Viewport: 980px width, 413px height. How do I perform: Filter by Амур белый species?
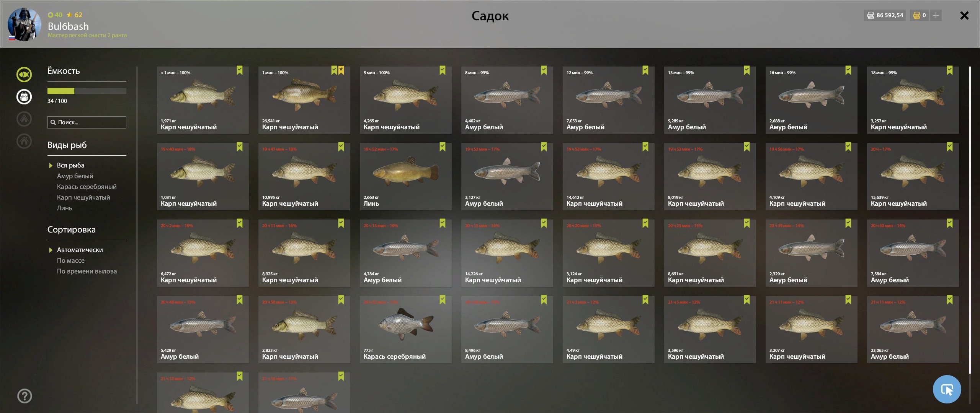pyautogui.click(x=75, y=176)
